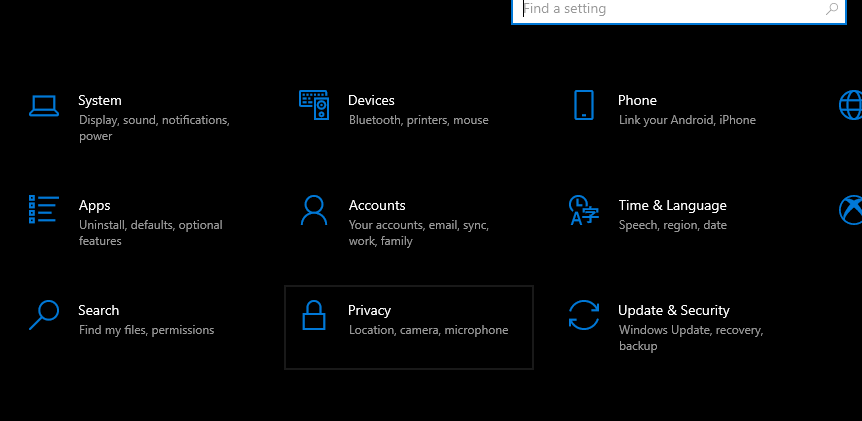
Task: Click 'Windows Update, recovery, backup' description
Action: click(690, 338)
